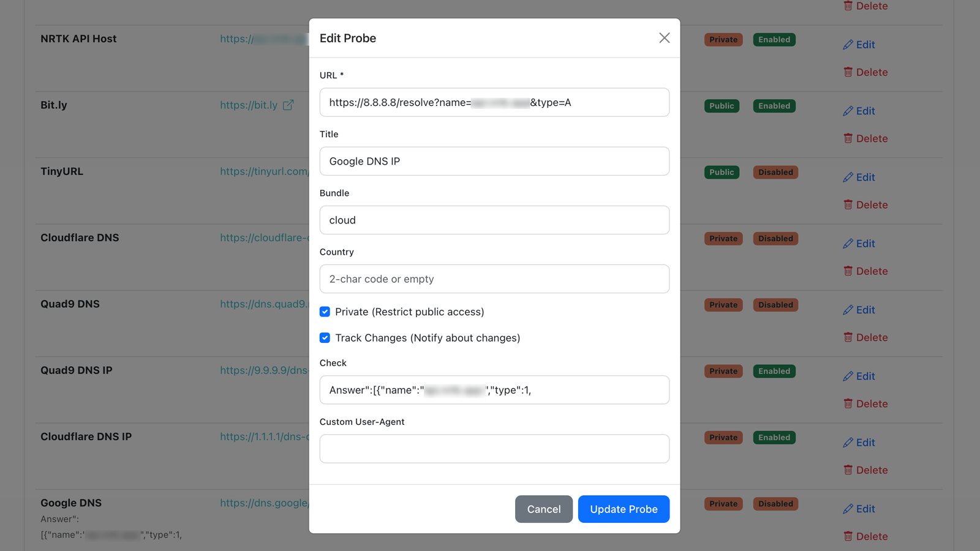Click the URL input field

coord(494,102)
